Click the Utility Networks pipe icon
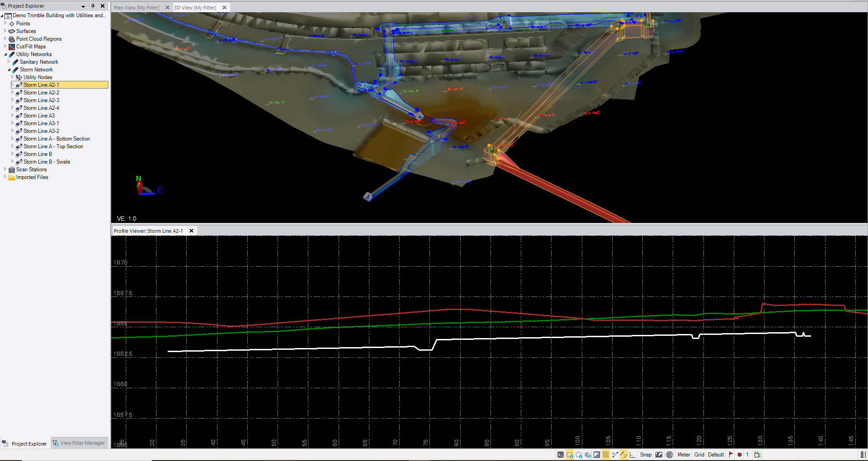 [12, 54]
